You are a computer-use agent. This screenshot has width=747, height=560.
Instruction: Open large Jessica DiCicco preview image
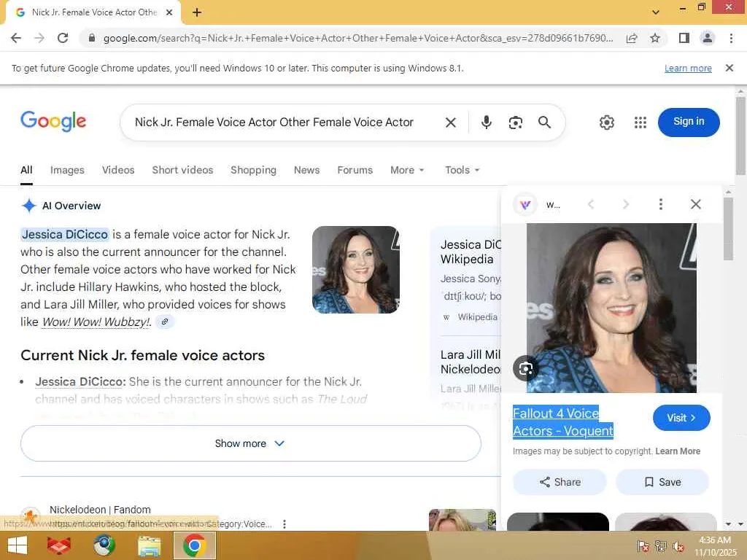[611, 308]
